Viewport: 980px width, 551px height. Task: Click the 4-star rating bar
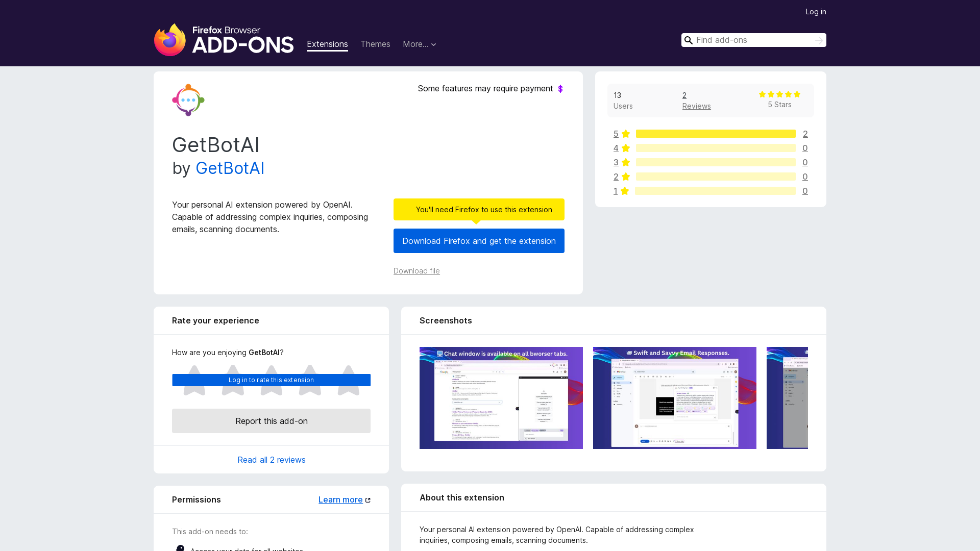point(716,148)
